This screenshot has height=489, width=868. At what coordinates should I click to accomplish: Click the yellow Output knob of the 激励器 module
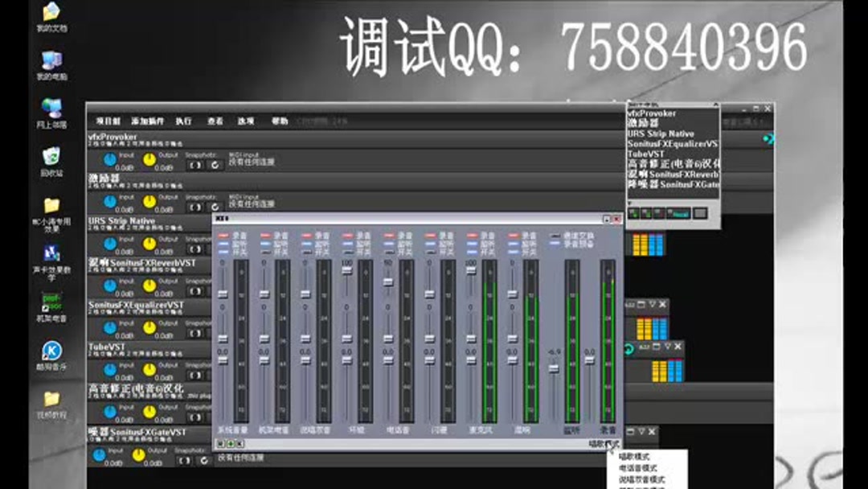tap(150, 201)
